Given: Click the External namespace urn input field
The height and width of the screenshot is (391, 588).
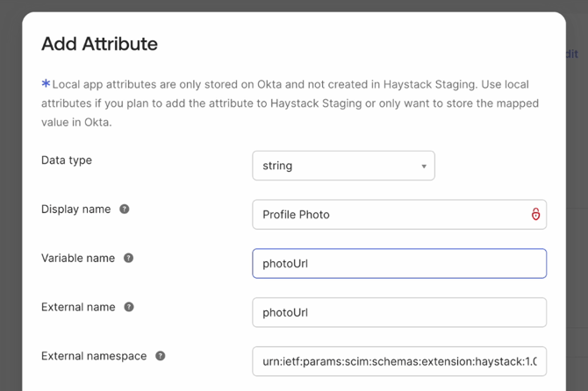Looking at the screenshot, I should tap(399, 361).
